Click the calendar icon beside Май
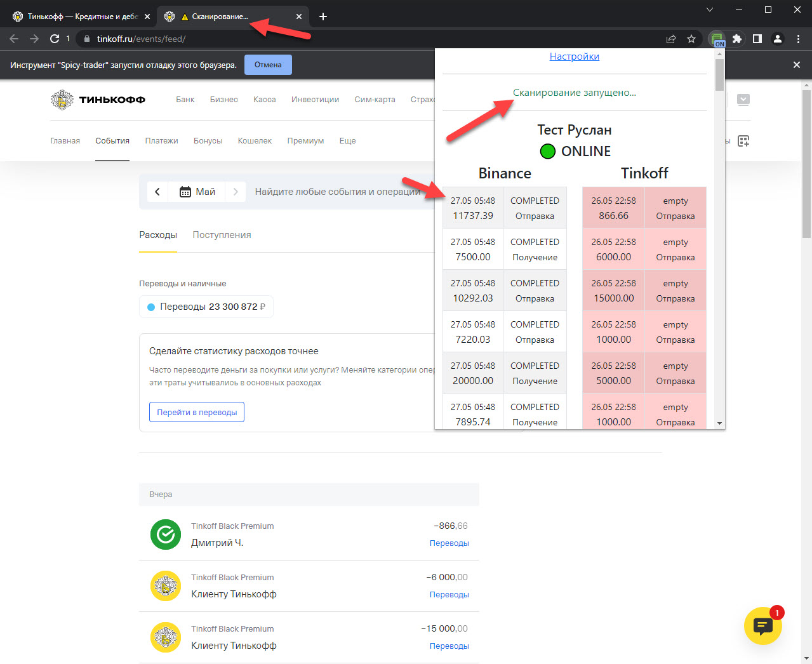812x664 pixels. point(185,192)
